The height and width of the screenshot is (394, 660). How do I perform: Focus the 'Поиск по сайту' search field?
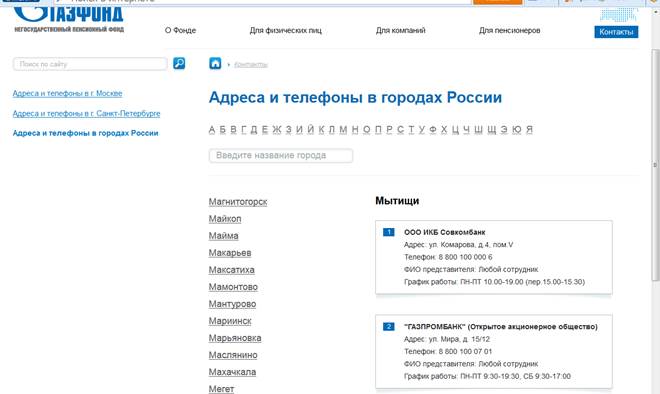pos(90,64)
